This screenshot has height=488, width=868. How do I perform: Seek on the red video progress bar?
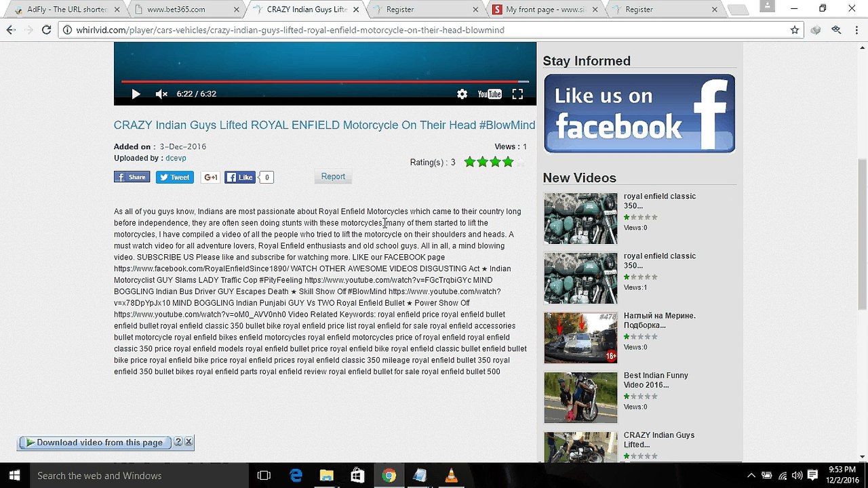point(325,82)
